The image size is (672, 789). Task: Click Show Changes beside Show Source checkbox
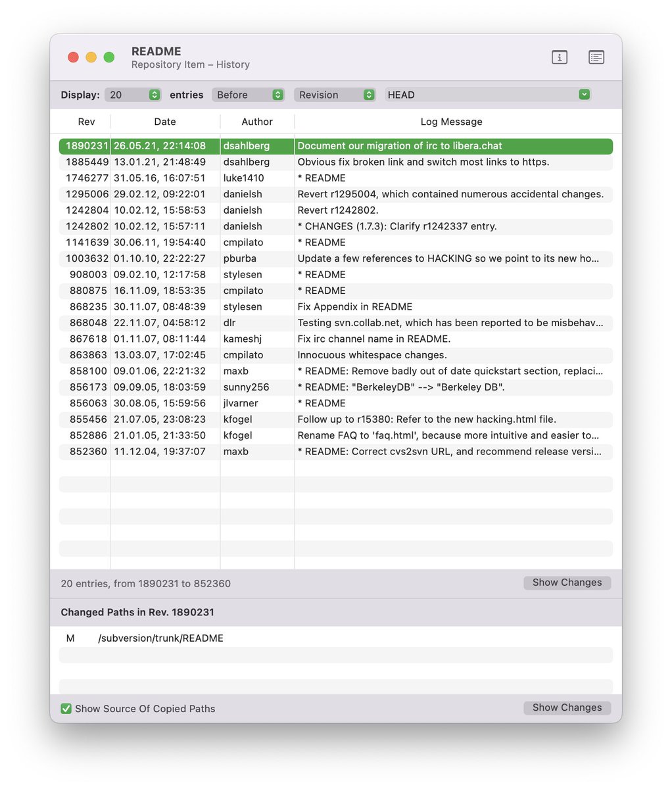tap(567, 707)
